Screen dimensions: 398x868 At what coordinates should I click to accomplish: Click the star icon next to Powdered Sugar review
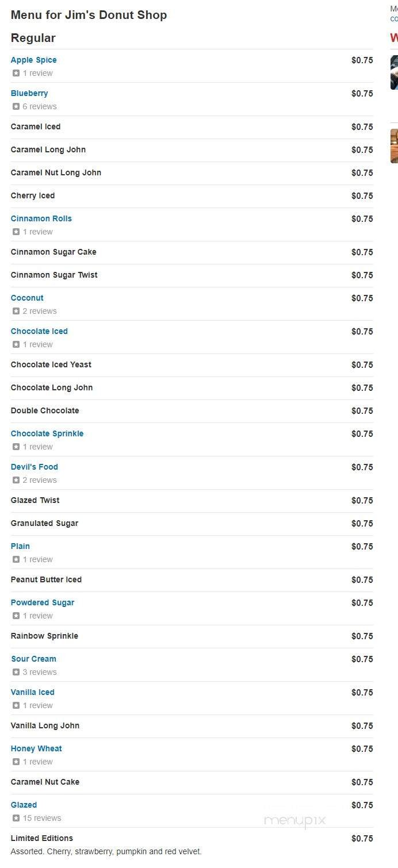tap(16, 616)
